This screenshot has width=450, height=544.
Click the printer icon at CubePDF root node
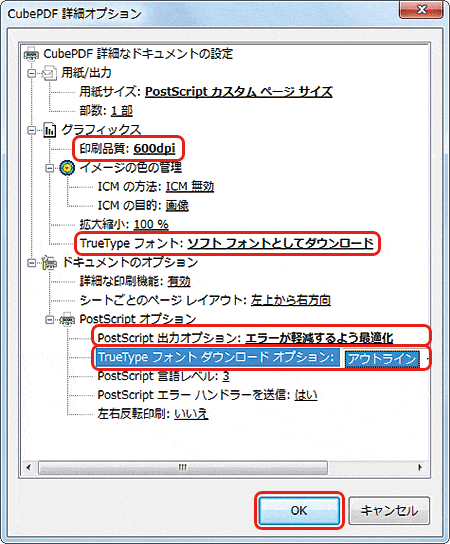(x=32, y=54)
